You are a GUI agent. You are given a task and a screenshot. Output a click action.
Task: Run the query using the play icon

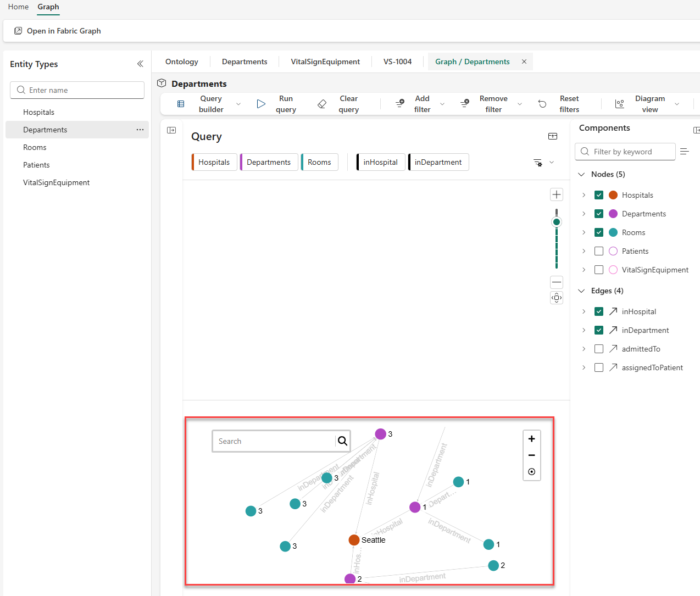coord(260,103)
